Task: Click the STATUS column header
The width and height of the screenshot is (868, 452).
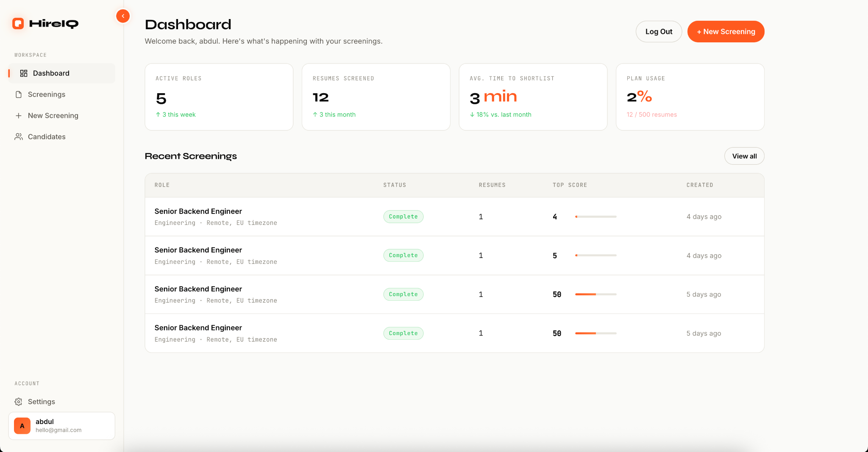Action: [x=395, y=185]
